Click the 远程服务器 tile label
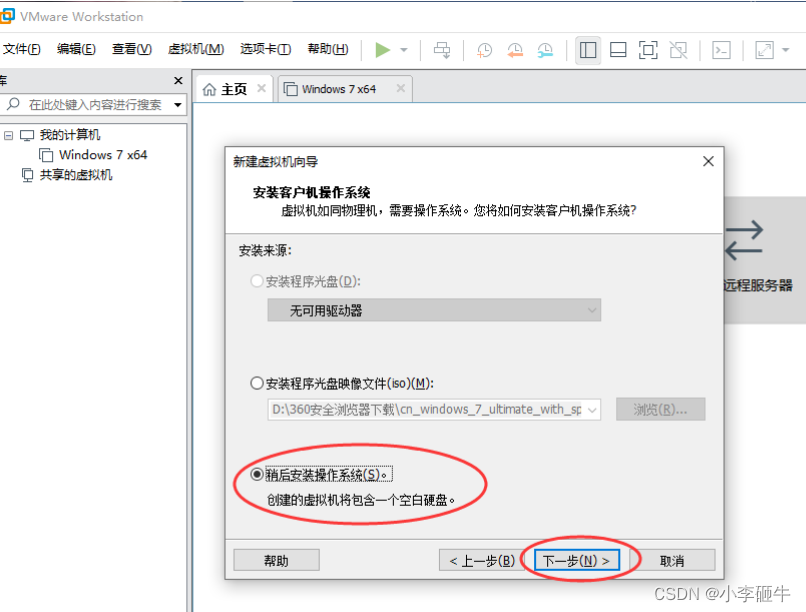Viewport: 806px width, 612px height. click(x=759, y=285)
